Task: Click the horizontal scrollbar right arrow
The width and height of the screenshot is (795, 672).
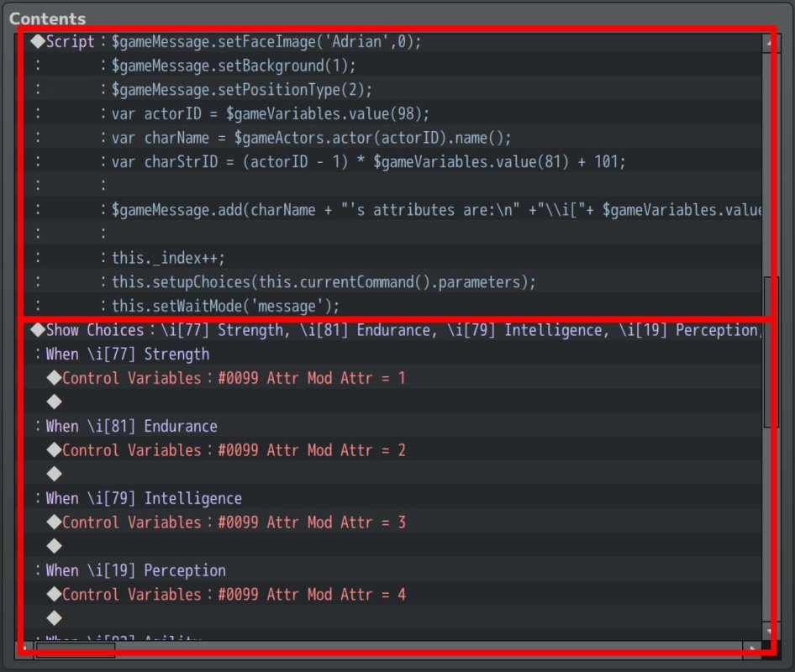Action: (752, 648)
